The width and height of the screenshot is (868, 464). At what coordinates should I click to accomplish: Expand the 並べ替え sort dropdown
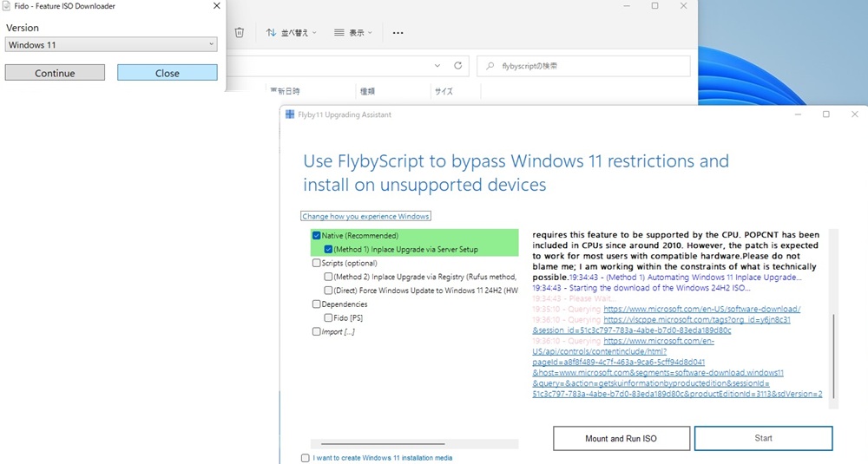(292, 33)
